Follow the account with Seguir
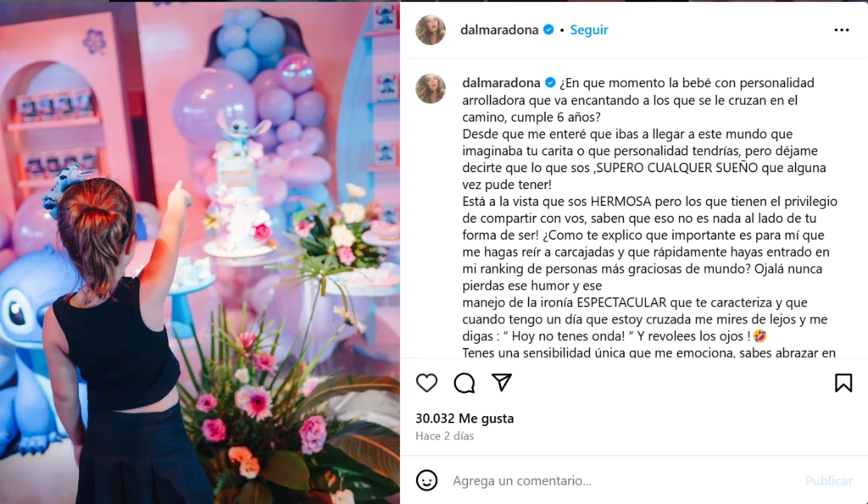Image resolution: width=868 pixels, height=504 pixels. tap(589, 30)
